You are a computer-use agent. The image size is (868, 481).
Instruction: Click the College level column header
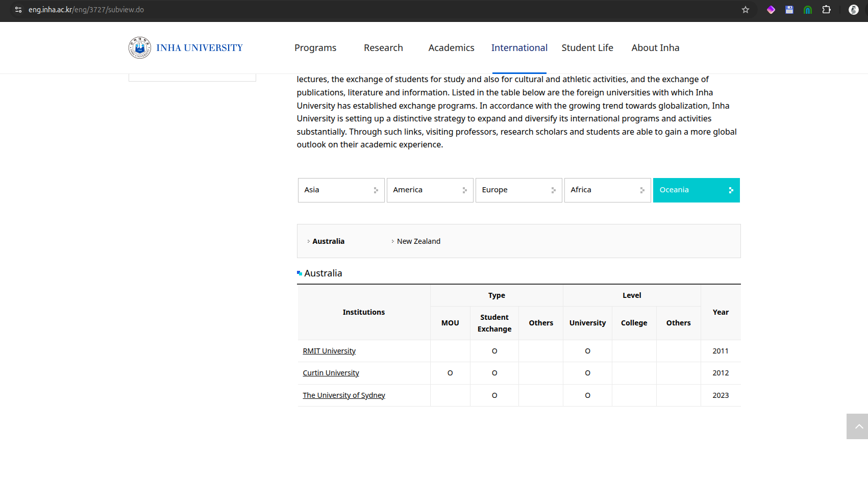[x=634, y=323]
